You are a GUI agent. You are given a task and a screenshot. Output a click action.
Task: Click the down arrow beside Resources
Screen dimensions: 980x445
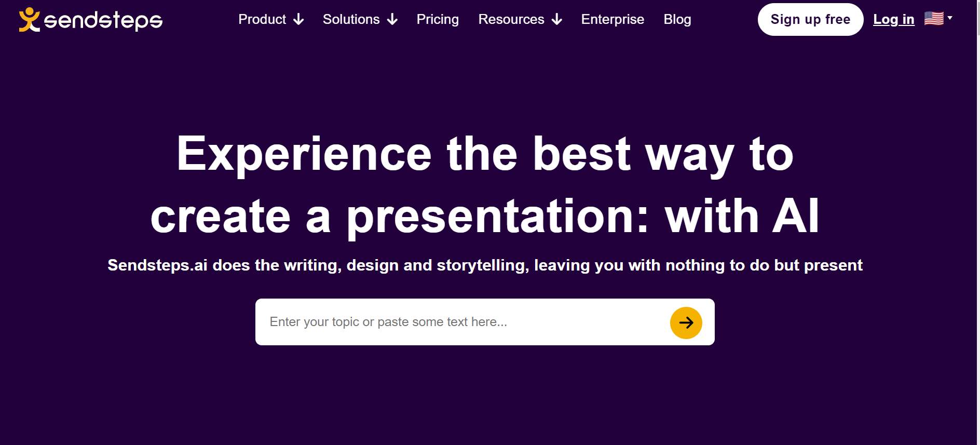pyautogui.click(x=557, y=20)
